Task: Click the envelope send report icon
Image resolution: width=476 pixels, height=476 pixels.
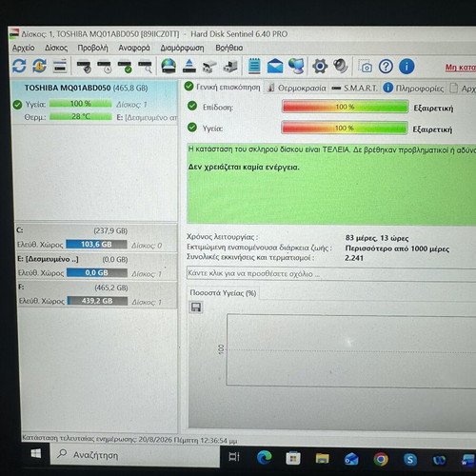Action: (275, 67)
